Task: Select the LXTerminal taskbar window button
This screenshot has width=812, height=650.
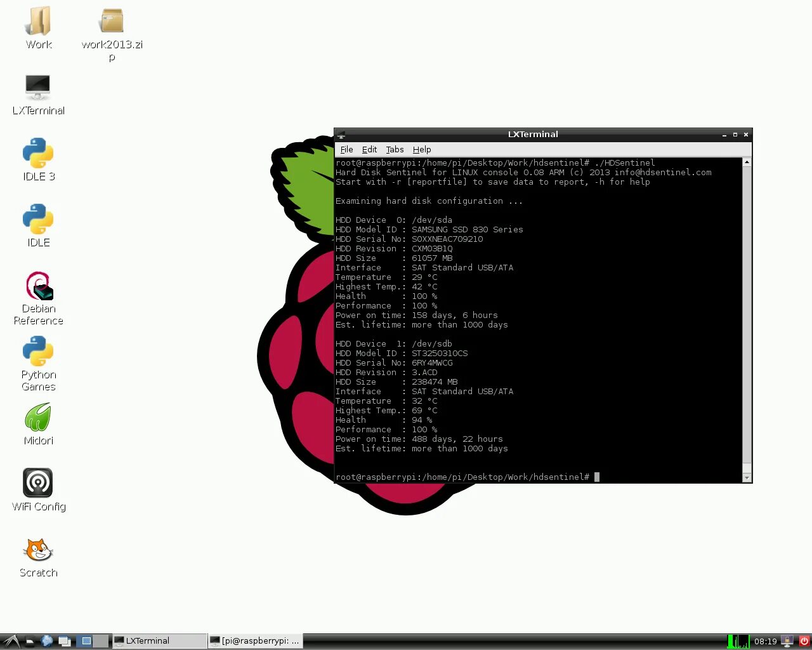Action: point(159,641)
